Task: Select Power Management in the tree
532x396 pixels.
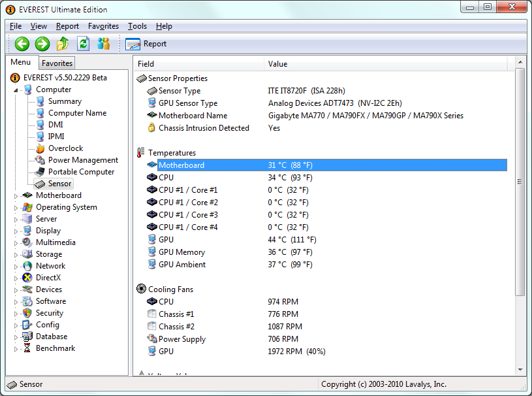Action: tap(83, 160)
